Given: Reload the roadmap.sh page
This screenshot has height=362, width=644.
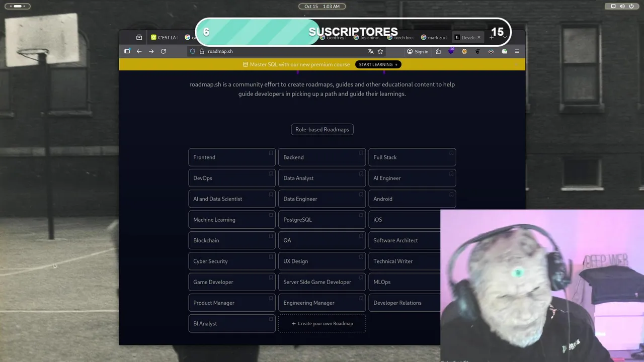Looking at the screenshot, I should [x=164, y=51].
